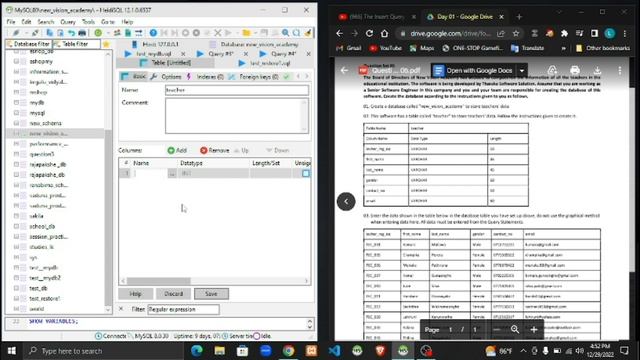Viewport: 640px width, 360px height.
Task: Click the magnifier find-text icon in HeidiSQL toolbar
Action: pos(285,33)
